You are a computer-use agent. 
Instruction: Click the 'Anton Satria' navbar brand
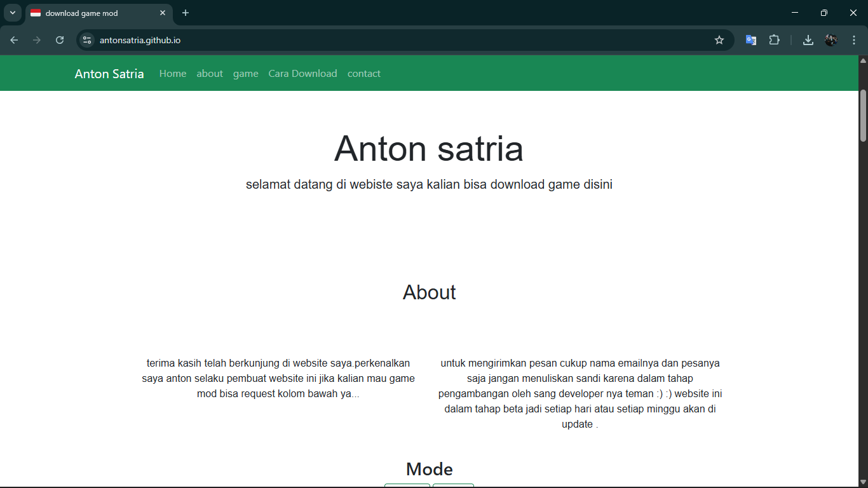tap(109, 74)
